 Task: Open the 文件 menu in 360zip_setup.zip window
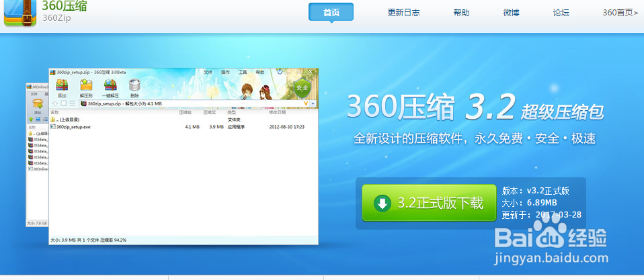208,72
